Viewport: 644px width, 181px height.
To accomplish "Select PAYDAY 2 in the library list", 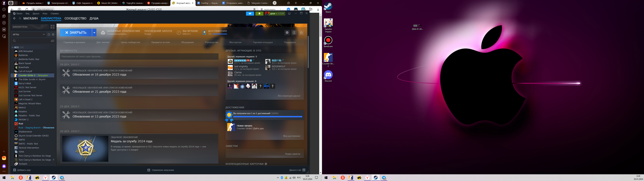I will click(x=23, y=119).
